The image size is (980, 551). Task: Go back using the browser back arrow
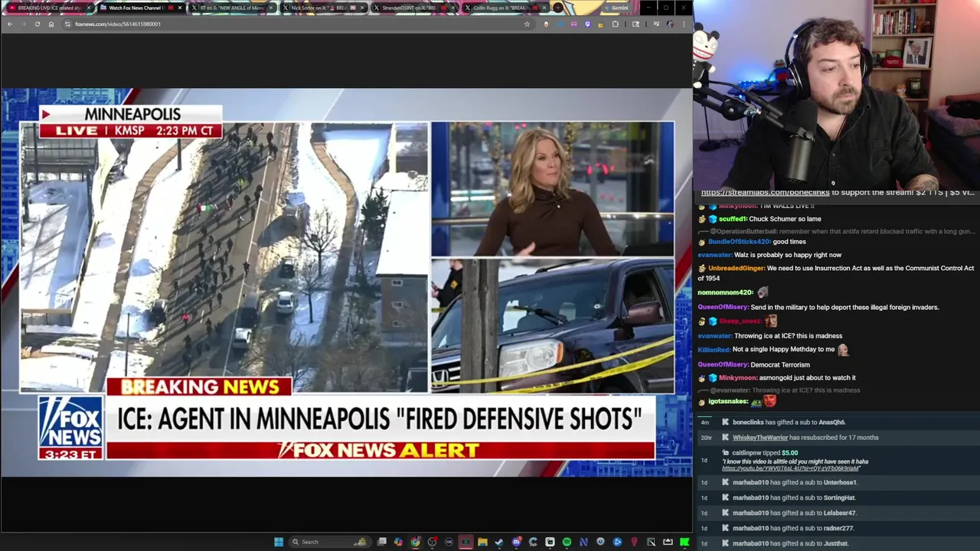[9, 24]
